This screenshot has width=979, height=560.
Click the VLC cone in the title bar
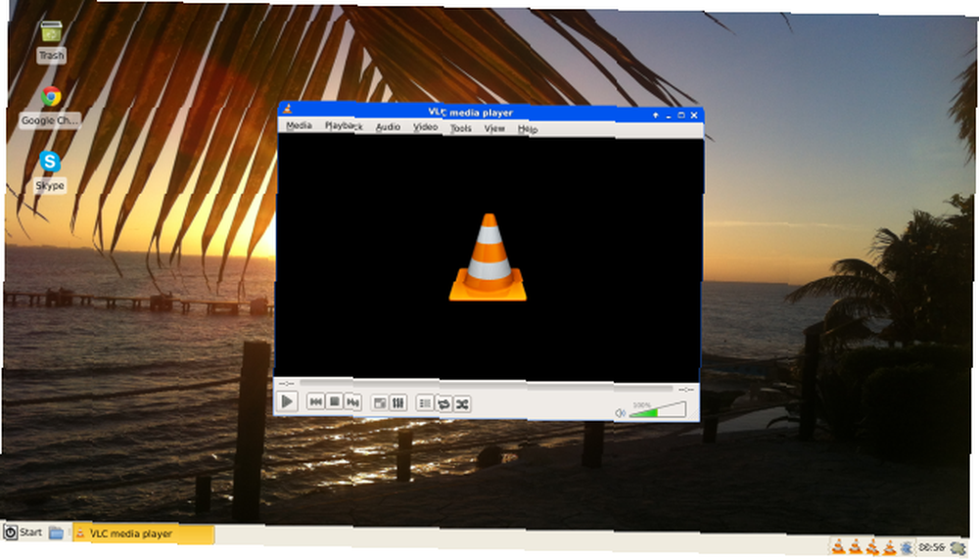(287, 110)
